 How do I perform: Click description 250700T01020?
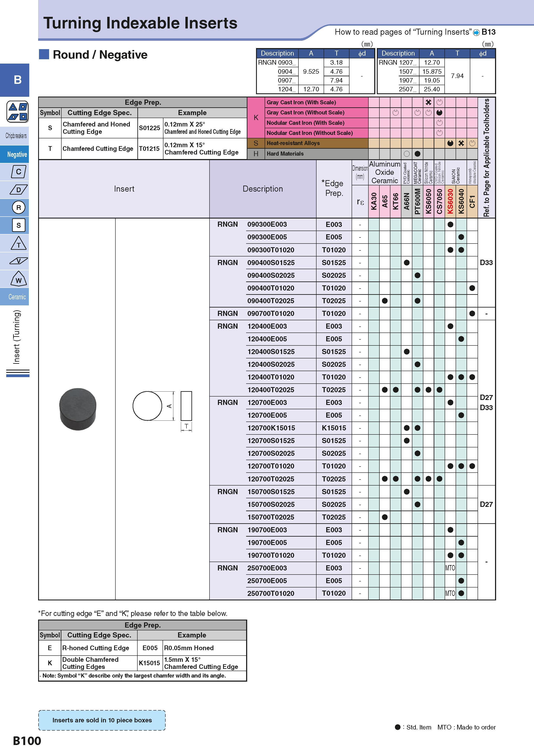(271, 593)
